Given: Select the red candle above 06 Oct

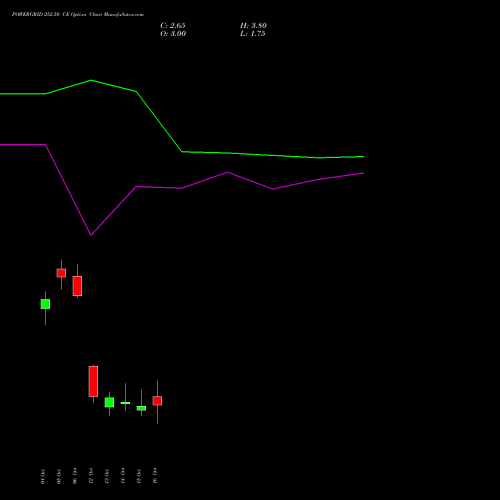Looking at the screenshot, I should click(x=77, y=286).
